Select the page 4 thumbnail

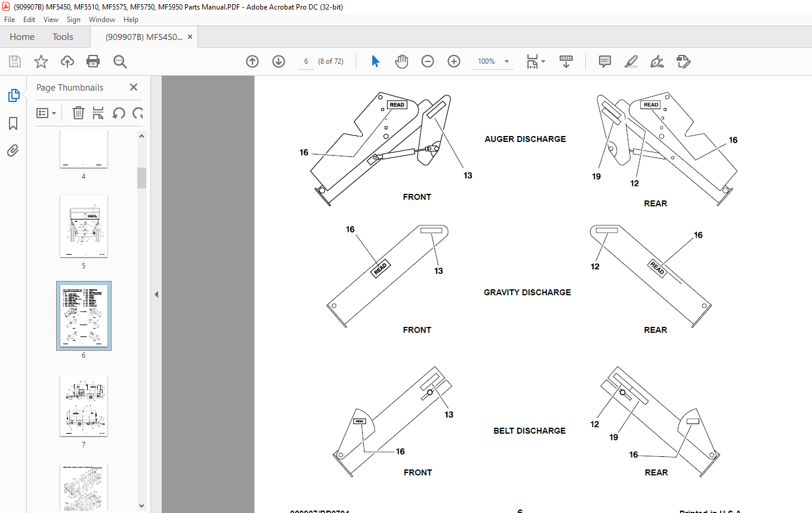pyautogui.click(x=84, y=150)
